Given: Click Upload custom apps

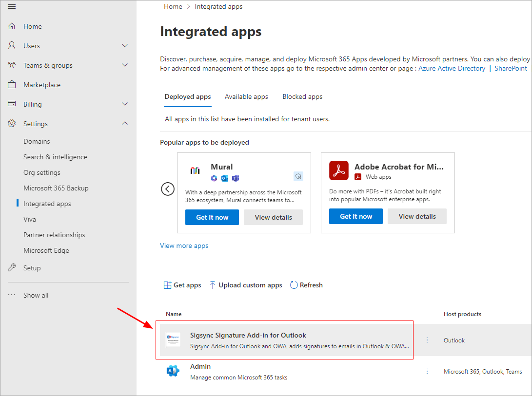Looking at the screenshot, I should pyautogui.click(x=246, y=285).
